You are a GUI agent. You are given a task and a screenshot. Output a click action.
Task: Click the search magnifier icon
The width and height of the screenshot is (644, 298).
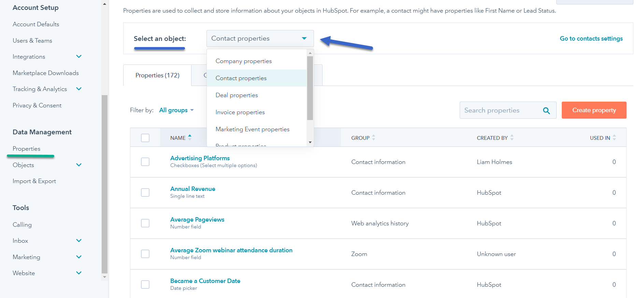(x=546, y=110)
